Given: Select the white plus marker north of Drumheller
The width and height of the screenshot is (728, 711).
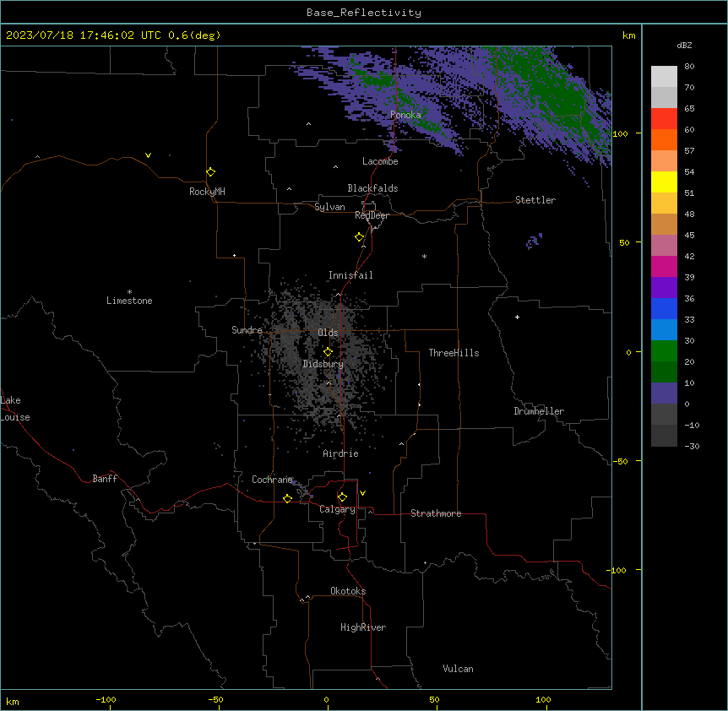Looking at the screenshot, I should coord(517,317).
